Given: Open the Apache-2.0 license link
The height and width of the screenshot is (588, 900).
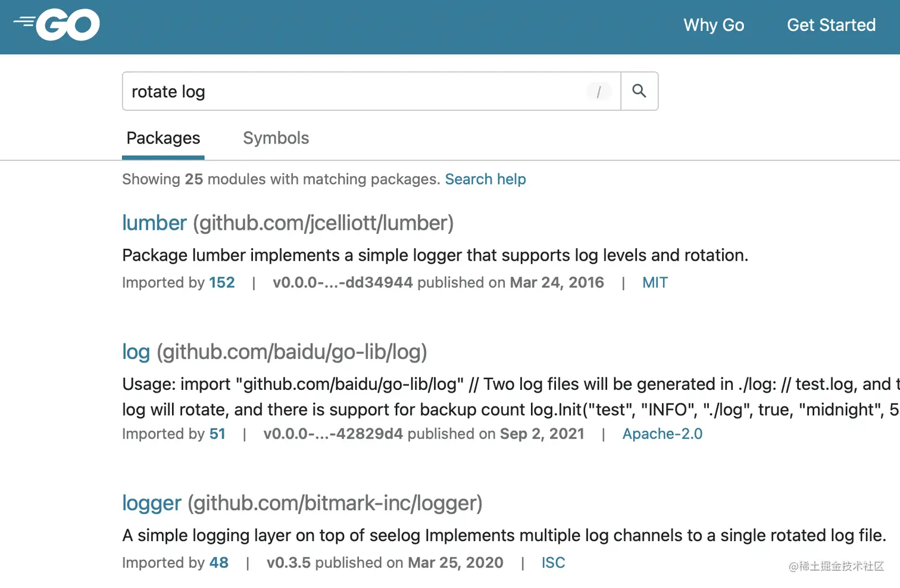Looking at the screenshot, I should (x=662, y=434).
